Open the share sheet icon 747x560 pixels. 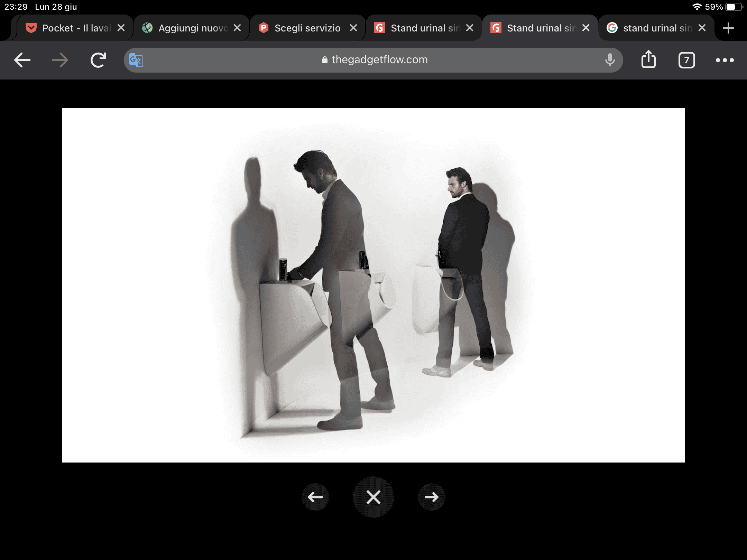click(x=648, y=59)
